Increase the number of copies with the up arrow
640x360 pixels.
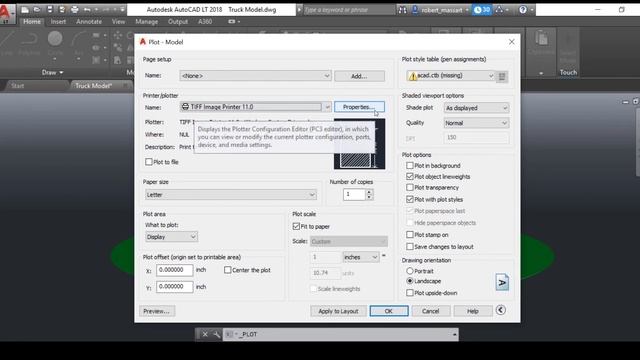pos(369,192)
